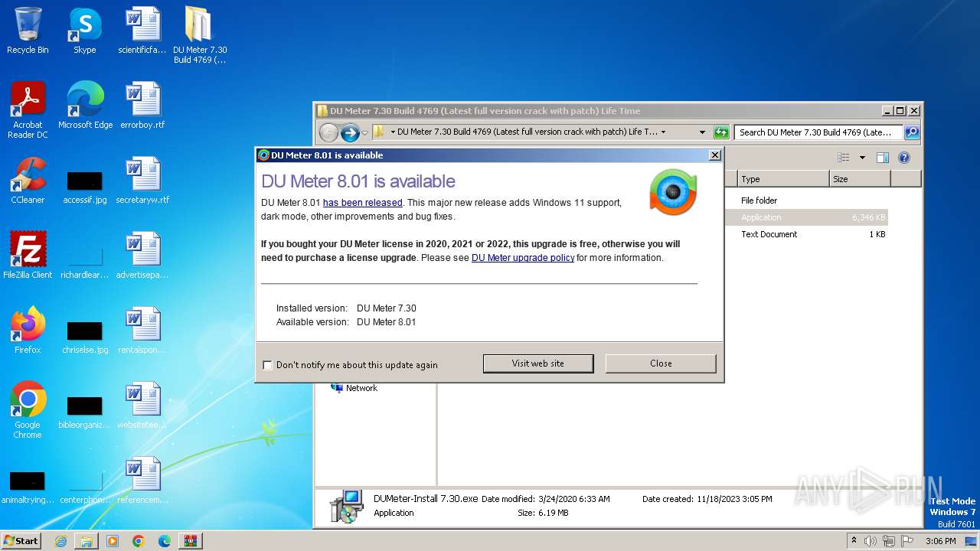
Task: Sort files by Type column header
Action: (x=783, y=179)
